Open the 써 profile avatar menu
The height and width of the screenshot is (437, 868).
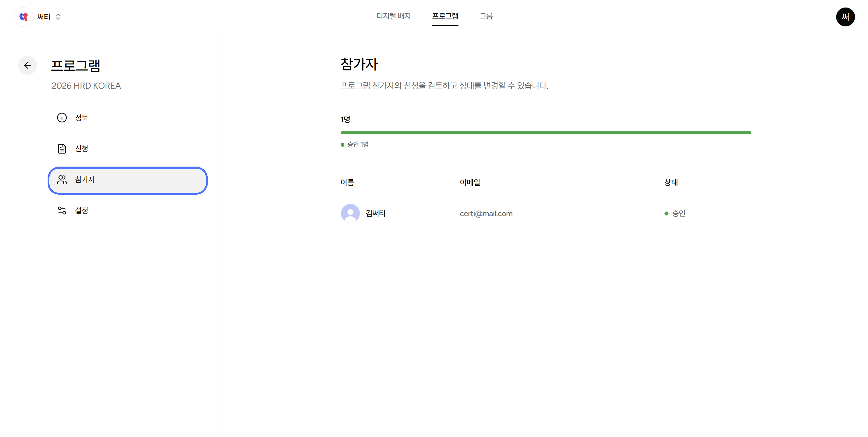pyautogui.click(x=845, y=17)
